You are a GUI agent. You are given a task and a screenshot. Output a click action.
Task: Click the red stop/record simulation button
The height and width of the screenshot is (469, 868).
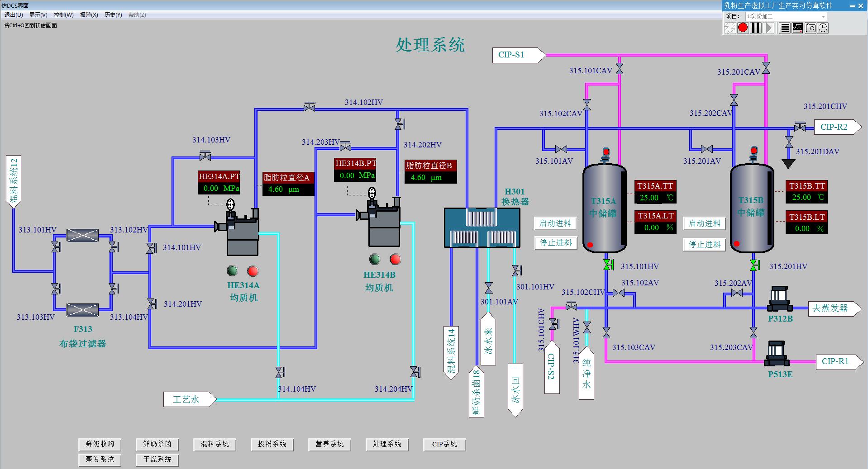point(743,28)
